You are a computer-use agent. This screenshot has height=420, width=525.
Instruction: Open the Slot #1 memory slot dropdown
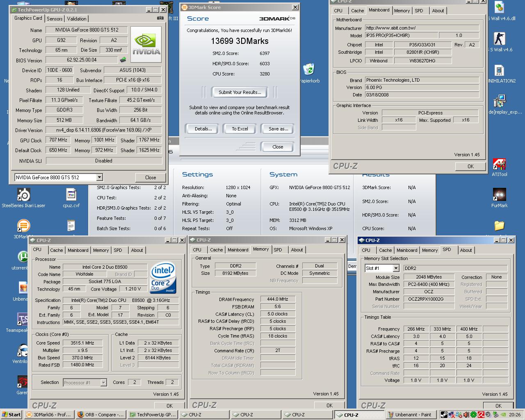(x=396, y=268)
